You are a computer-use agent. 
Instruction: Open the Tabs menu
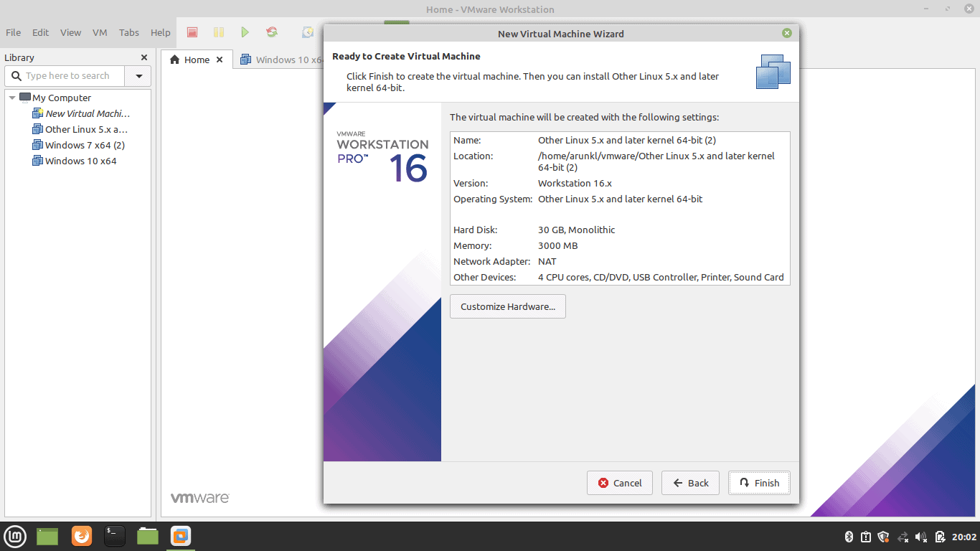129,32
